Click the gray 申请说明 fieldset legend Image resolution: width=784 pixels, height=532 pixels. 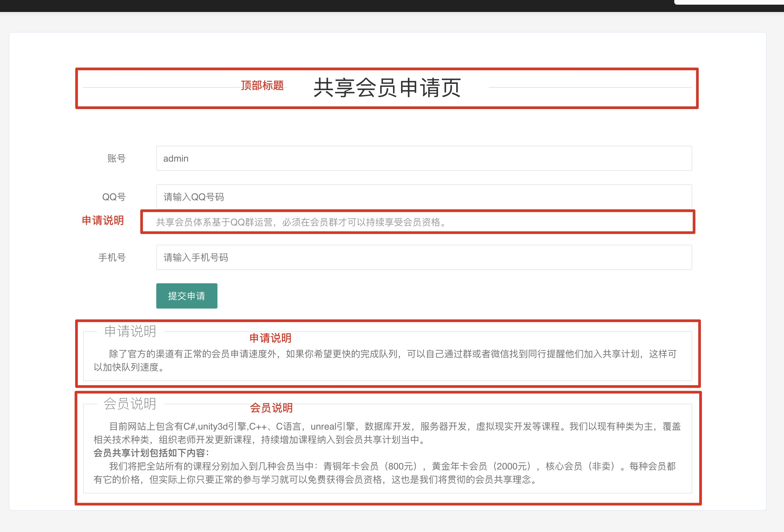pyautogui.click(x=130, y=331)
